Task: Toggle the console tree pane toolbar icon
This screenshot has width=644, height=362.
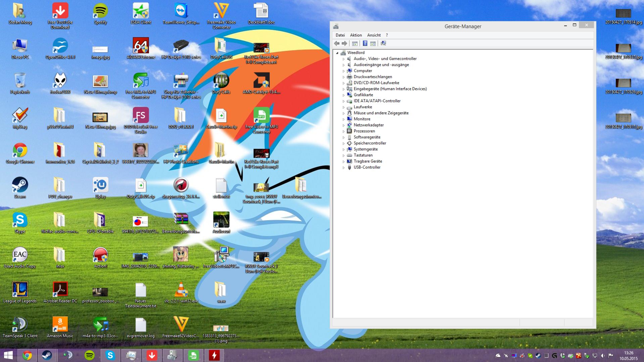Action: tap(355, 43)
